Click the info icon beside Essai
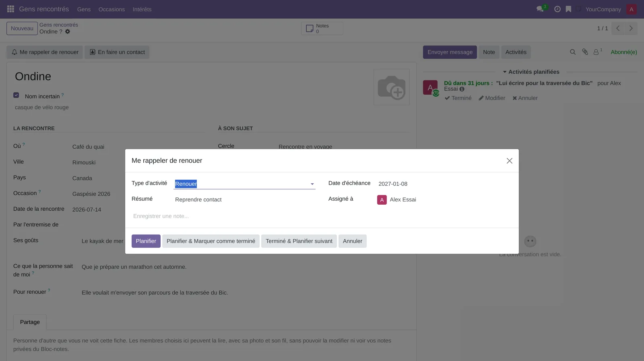 (x=462, y=89)
